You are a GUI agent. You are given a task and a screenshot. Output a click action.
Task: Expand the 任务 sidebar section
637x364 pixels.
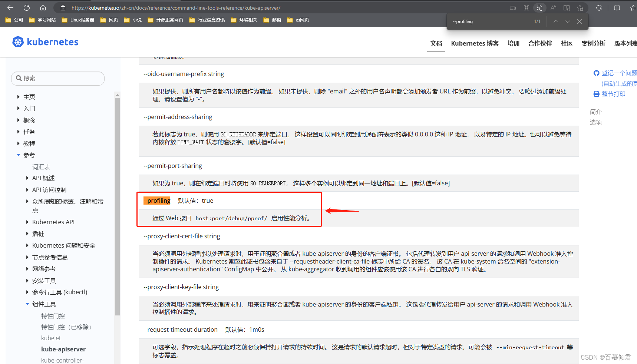(19, 132)
